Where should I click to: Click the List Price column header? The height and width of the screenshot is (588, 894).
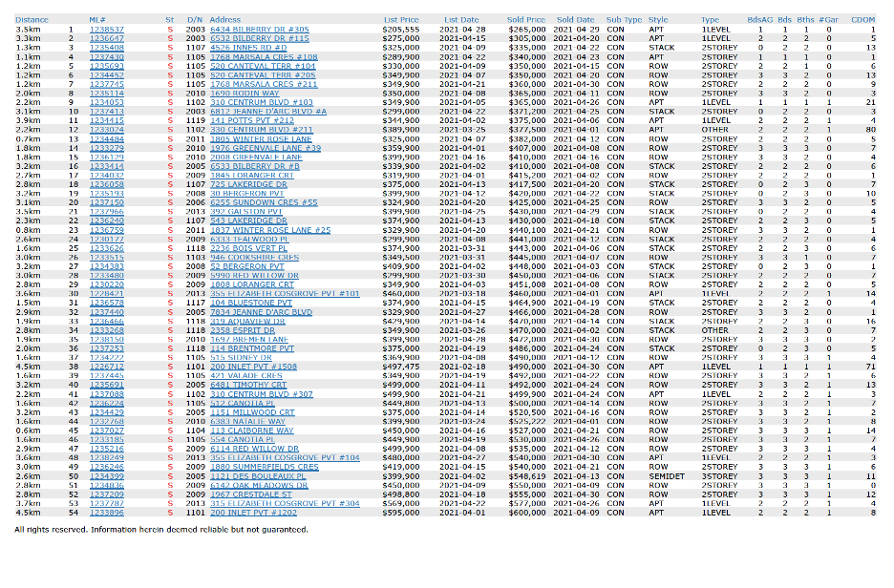pos(401,19)
